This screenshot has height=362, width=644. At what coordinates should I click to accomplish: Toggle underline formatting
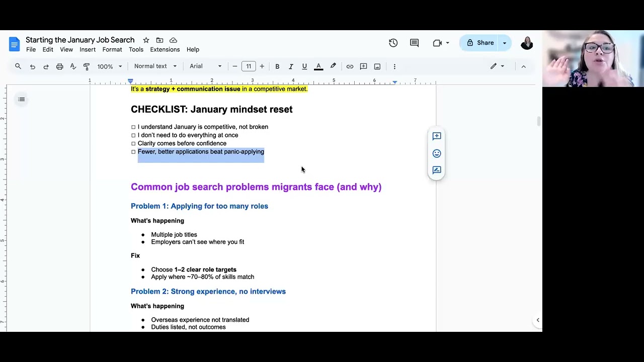304,66
